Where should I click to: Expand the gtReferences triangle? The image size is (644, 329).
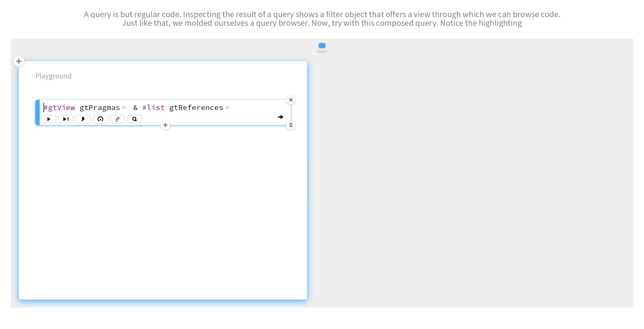(228, 108)
